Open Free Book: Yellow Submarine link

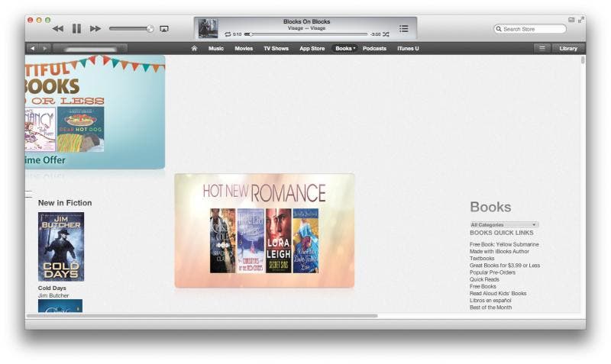[504, 244]
